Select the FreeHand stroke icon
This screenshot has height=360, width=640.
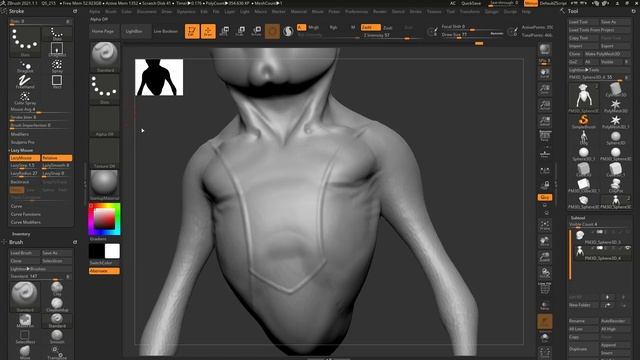[x=25, y=82]
